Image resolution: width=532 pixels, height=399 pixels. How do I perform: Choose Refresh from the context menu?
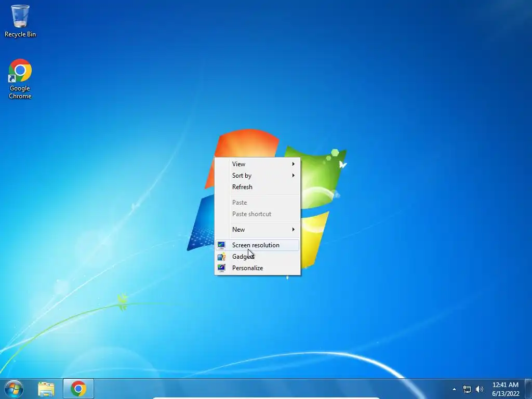pyautogui.click(x=258, y=187)
